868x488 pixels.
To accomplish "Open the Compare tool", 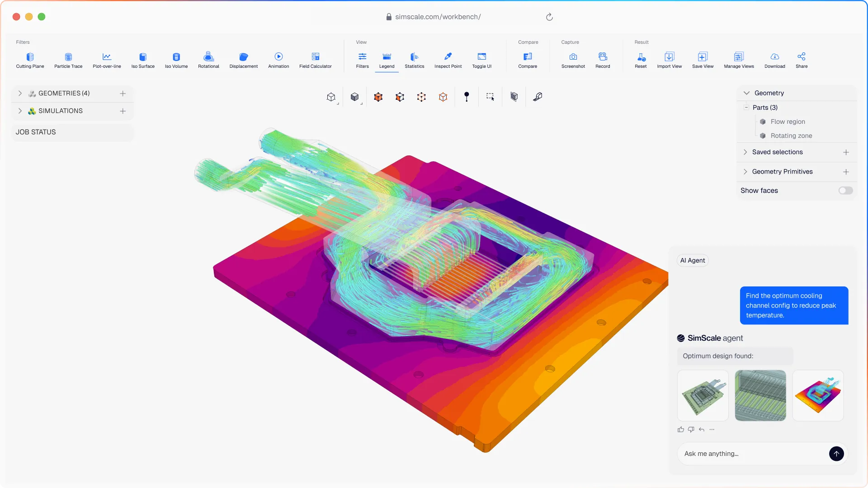I will click(528, 60).
